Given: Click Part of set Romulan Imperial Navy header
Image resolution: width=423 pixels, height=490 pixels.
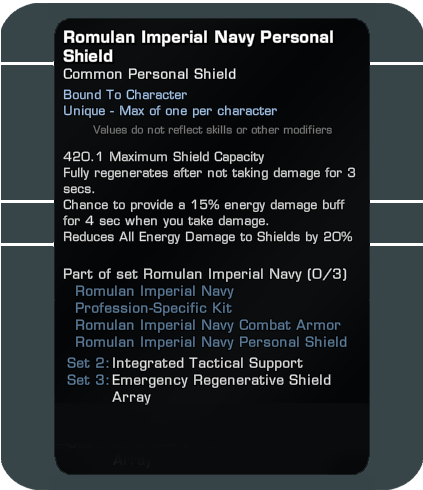Looking at the screenshot, I should coord(205,274).
